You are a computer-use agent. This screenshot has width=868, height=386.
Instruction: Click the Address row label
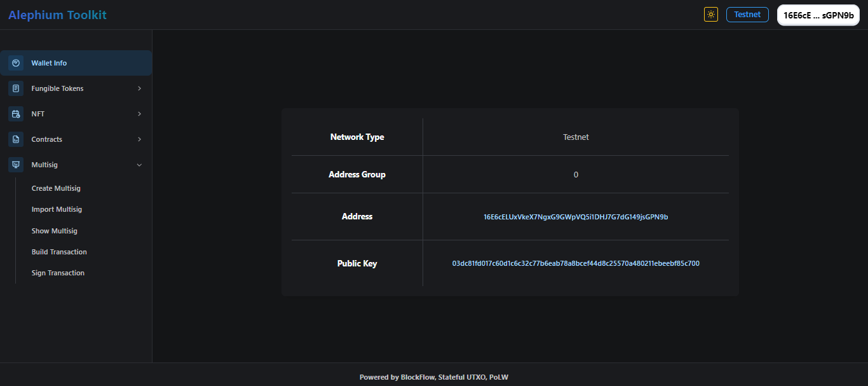357,216
